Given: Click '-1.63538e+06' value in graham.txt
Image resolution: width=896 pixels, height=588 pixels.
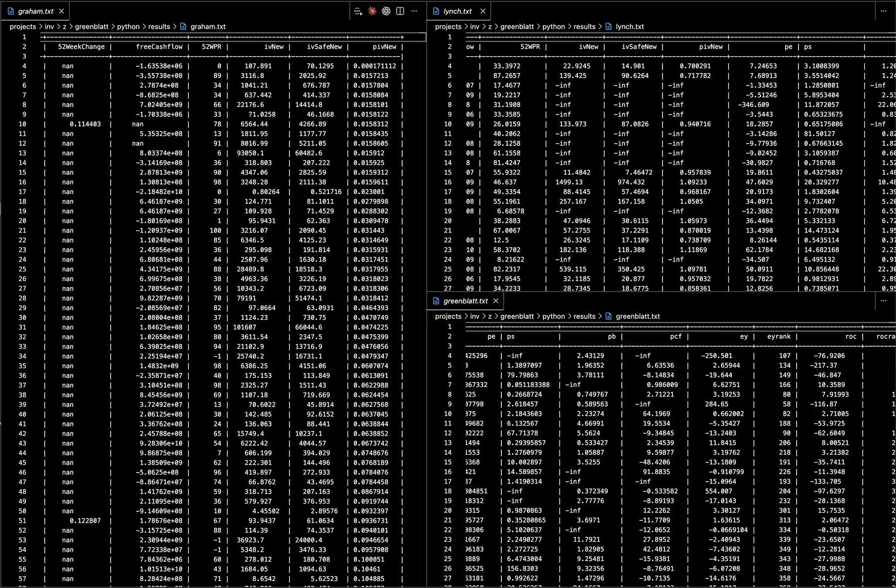Looking at the screenshot, I should 159,66.
